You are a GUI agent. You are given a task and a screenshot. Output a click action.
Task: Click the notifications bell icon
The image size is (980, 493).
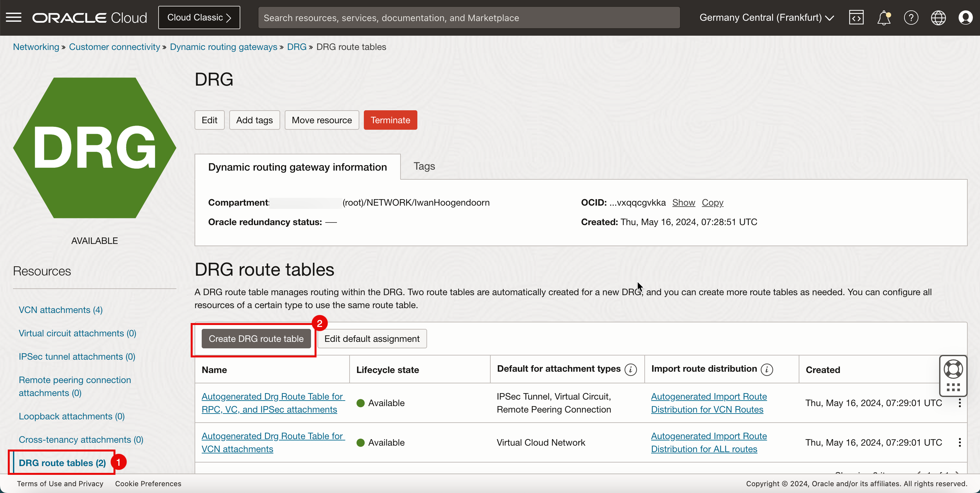[x=884, y=18]
